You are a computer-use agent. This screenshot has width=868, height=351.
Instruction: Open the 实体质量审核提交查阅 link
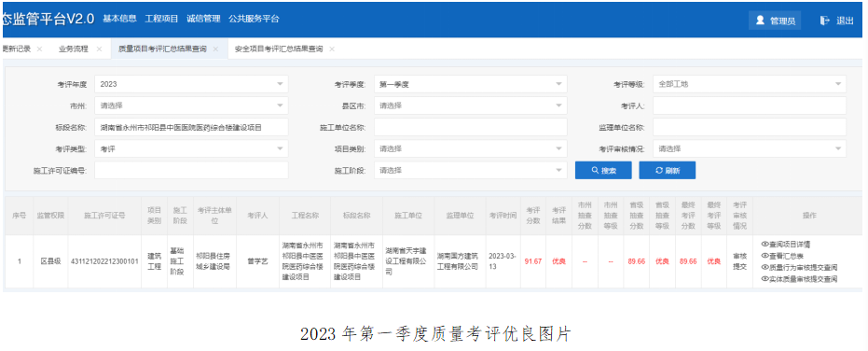coord(800,279)
